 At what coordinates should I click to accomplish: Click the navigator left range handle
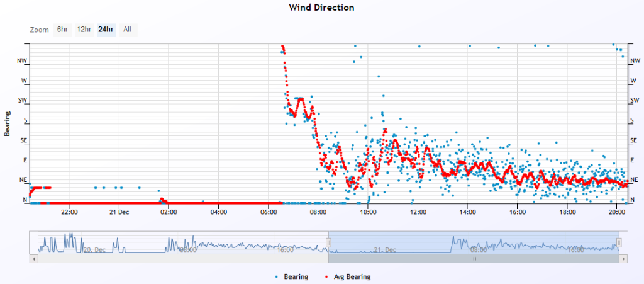point(328,243)
